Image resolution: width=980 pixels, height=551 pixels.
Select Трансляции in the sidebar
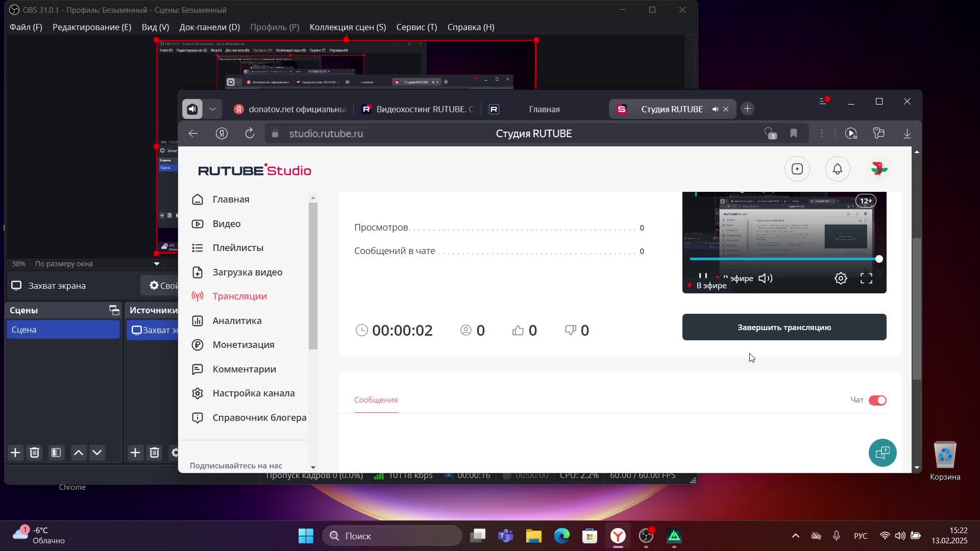point(229,296)
